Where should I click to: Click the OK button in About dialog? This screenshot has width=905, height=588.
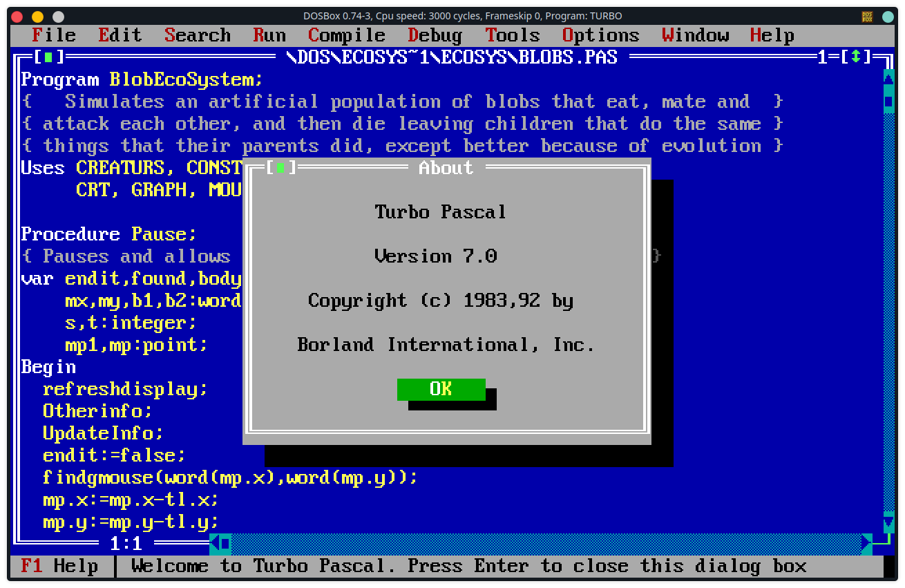coord(441,389)
